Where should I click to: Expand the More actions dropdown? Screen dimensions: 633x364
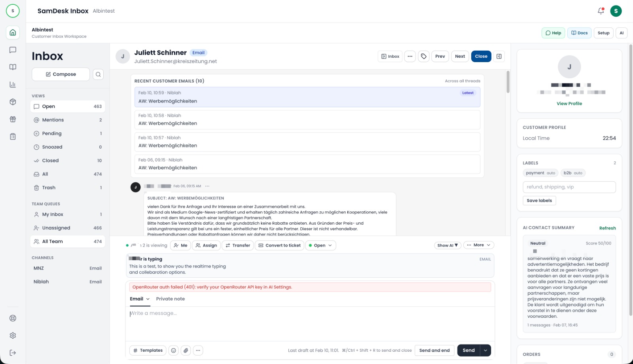click(x=478, y=245)
